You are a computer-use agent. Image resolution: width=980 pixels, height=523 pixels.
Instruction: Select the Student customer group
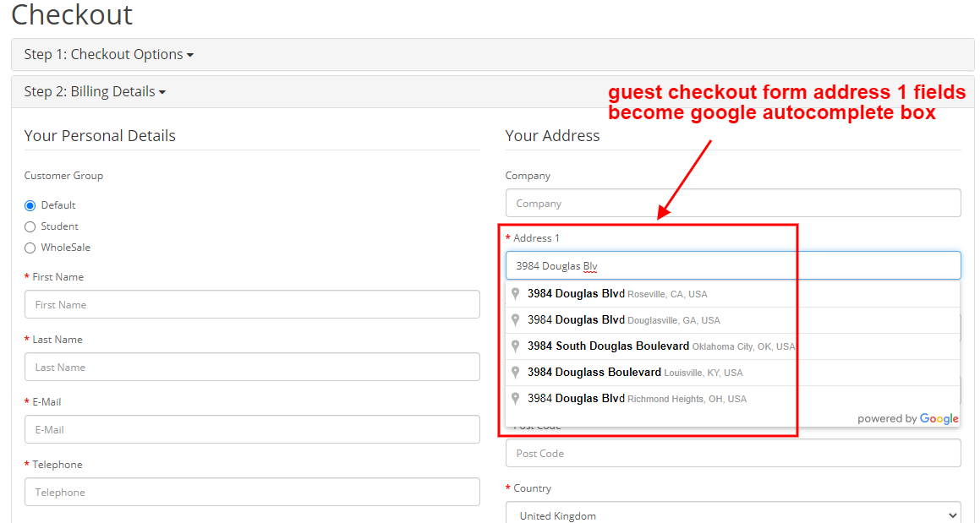click(30, 226)
